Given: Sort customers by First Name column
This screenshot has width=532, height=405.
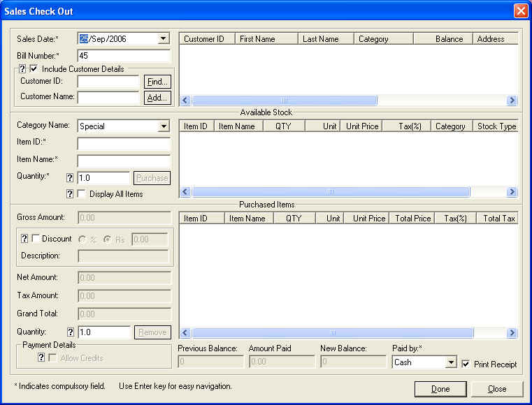Looking at the screenshot, I should [266, 39].
